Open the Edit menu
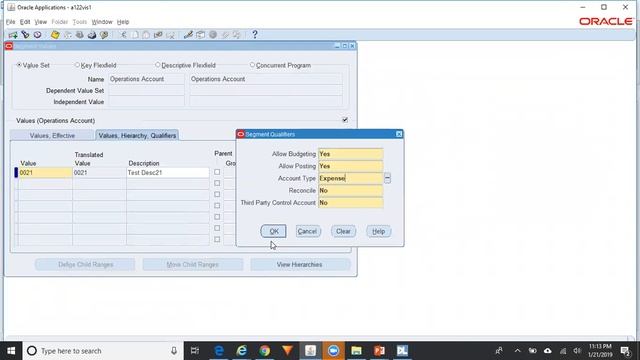The height and width of the screenshot is (360, 640). click(25, 22)
